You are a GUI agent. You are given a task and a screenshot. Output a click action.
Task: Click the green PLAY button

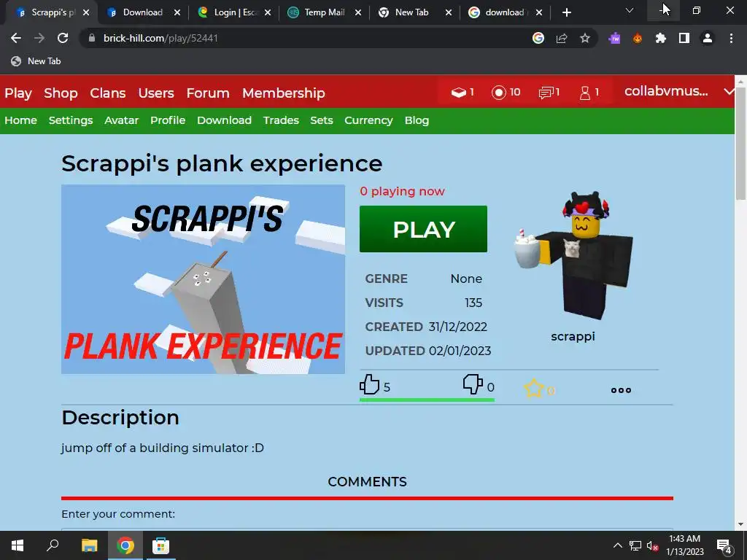click(x=423, y=229)
